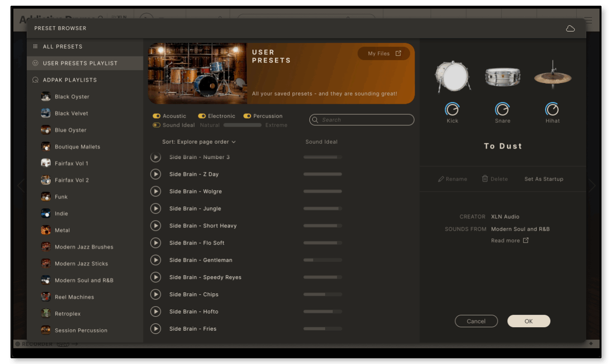Enable the Sound Ideal filter toggle
The image size is (612, 364).
pos(156,125)
